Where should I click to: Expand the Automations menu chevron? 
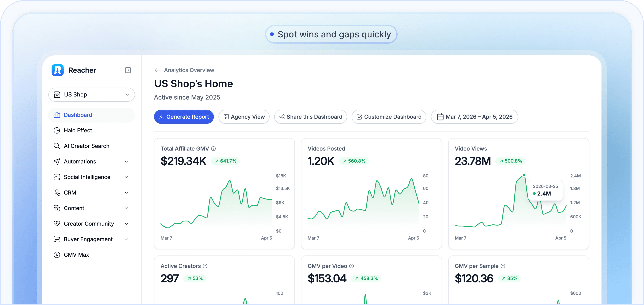(126, 162)
